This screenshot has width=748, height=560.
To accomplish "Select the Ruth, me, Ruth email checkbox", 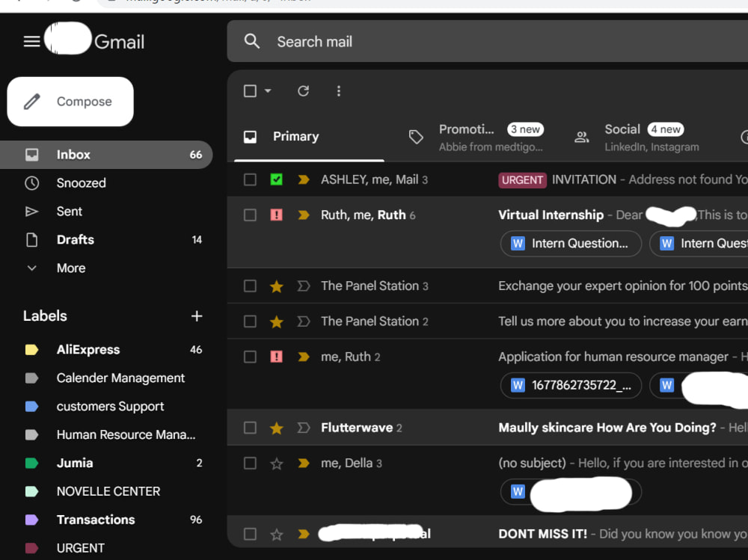I will click(x=250, y=215).
